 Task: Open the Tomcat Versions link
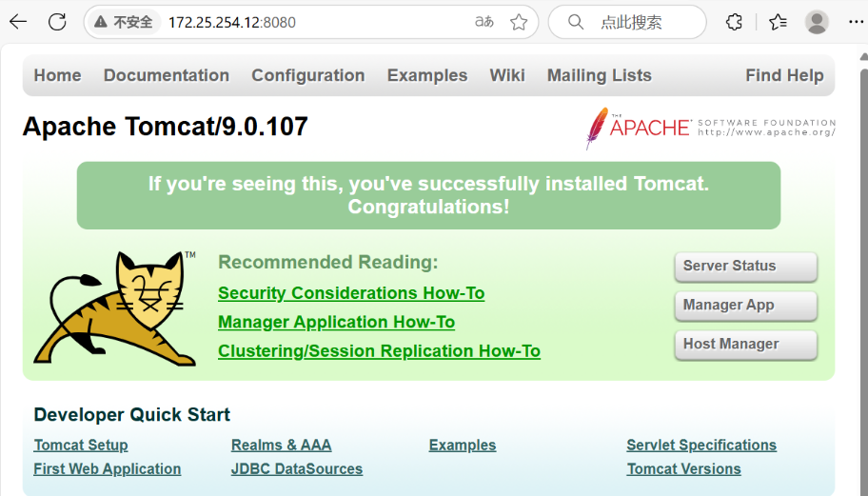(x=683, y=469)
